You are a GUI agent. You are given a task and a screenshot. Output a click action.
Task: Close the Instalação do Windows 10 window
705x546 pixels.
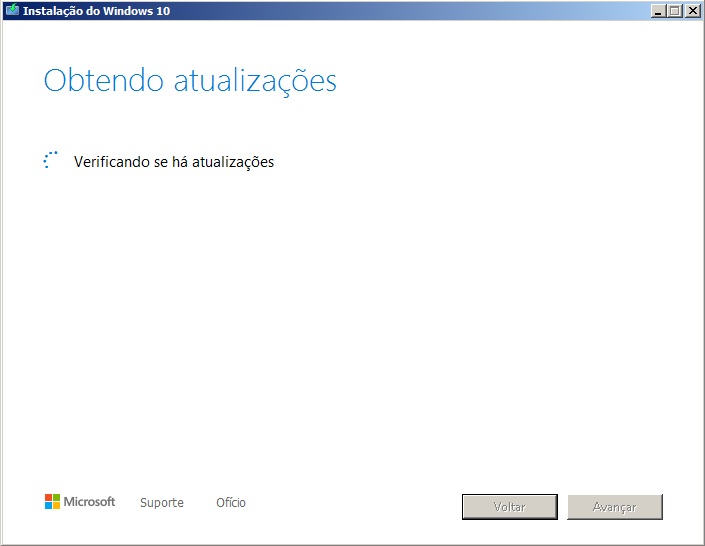(x=692, y=11)
